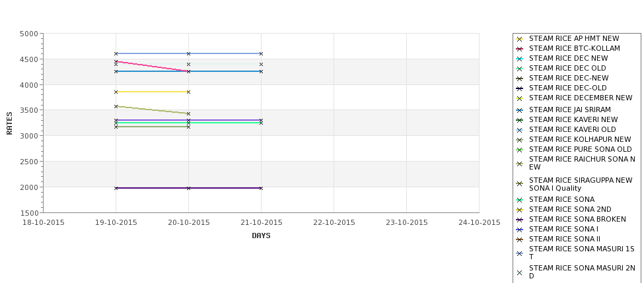Select STEAM RICE RAICHUR SONA NEW legend entry
The height and width of the screenshot is (283, 644).
[581, 163]
